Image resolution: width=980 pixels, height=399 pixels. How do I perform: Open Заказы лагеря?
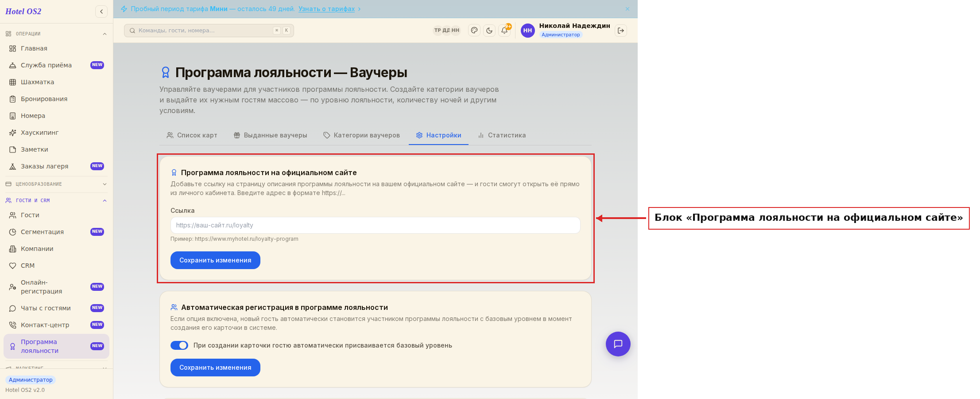(x=56, y=166)
